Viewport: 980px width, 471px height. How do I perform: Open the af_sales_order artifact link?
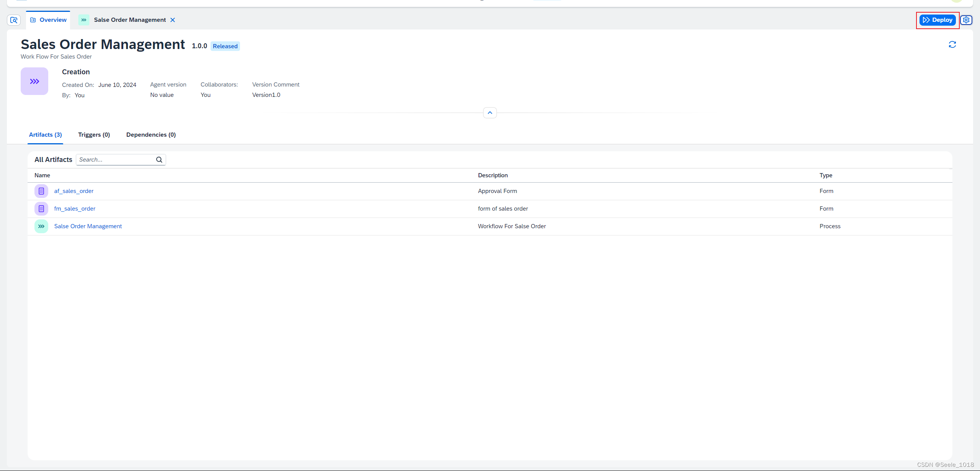pyautogui.click(x=74, y=191)
